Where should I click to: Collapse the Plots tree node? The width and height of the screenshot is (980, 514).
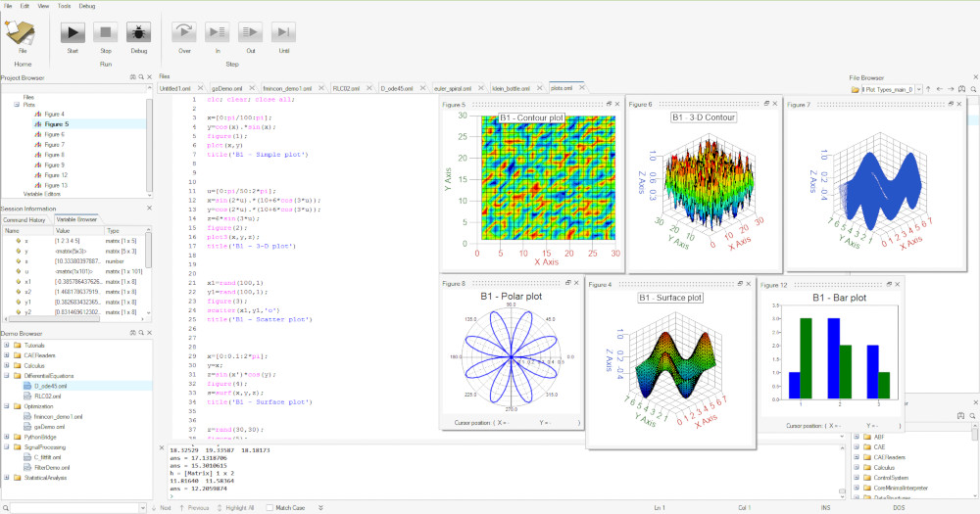(17, 105)
